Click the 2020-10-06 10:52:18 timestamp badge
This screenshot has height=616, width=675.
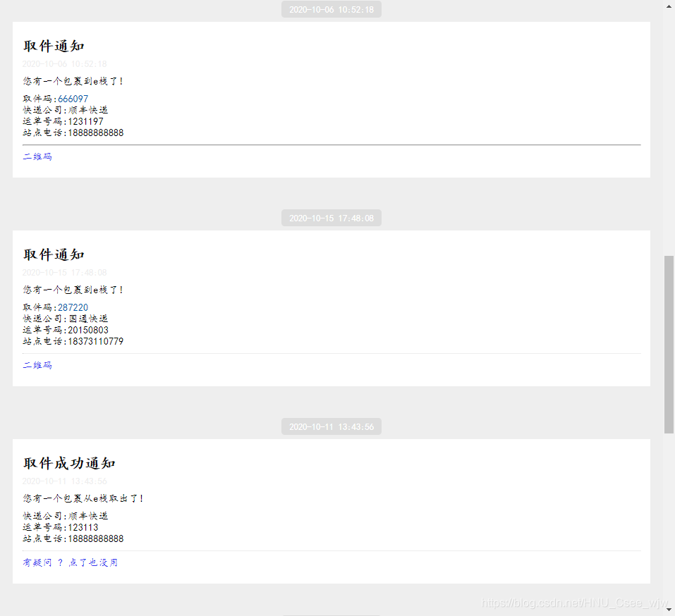pyautogui.click(x=332, y=10)
